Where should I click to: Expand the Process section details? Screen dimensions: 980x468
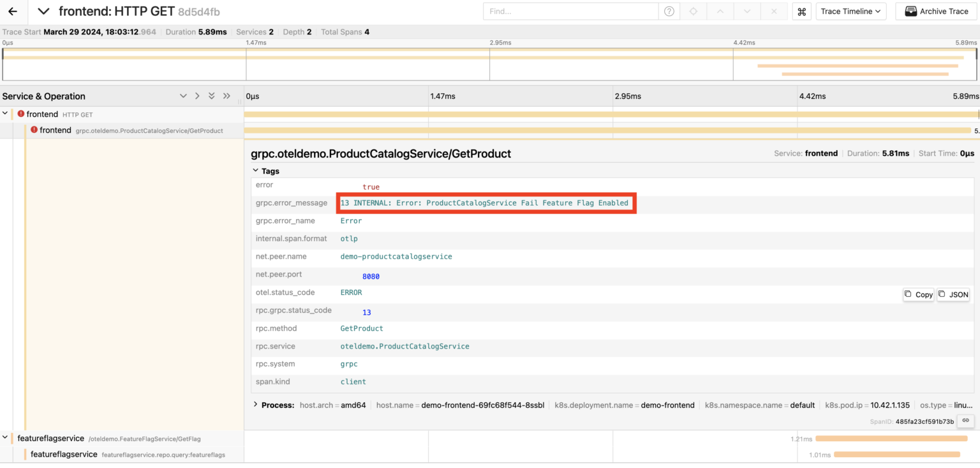click(x=256, y=404)
